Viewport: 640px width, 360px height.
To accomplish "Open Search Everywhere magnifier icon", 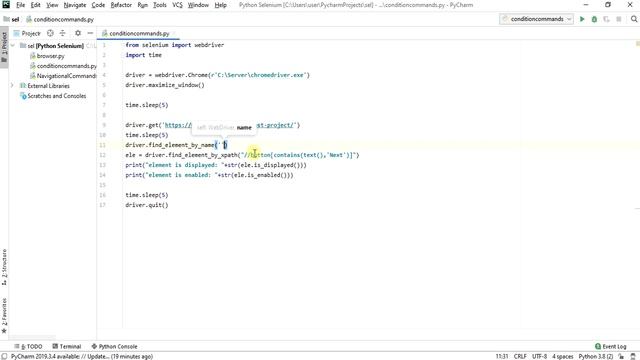I will click(x=634, y=19).
